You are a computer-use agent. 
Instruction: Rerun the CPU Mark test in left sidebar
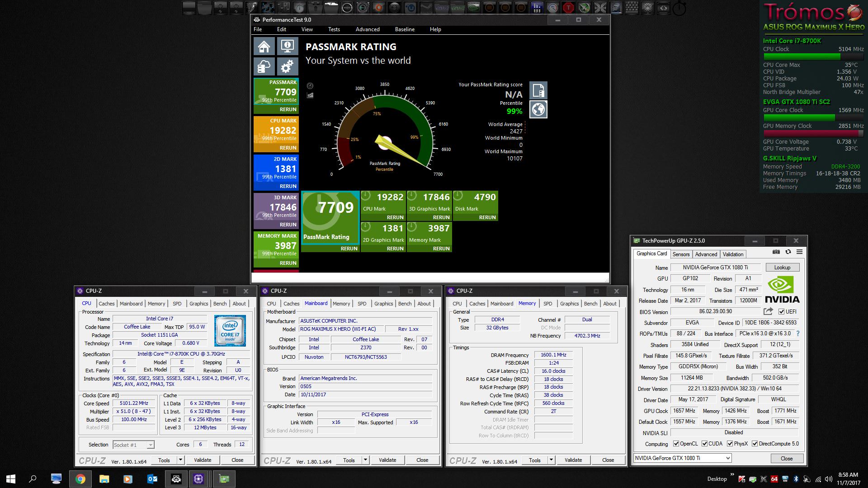(288, 148)
